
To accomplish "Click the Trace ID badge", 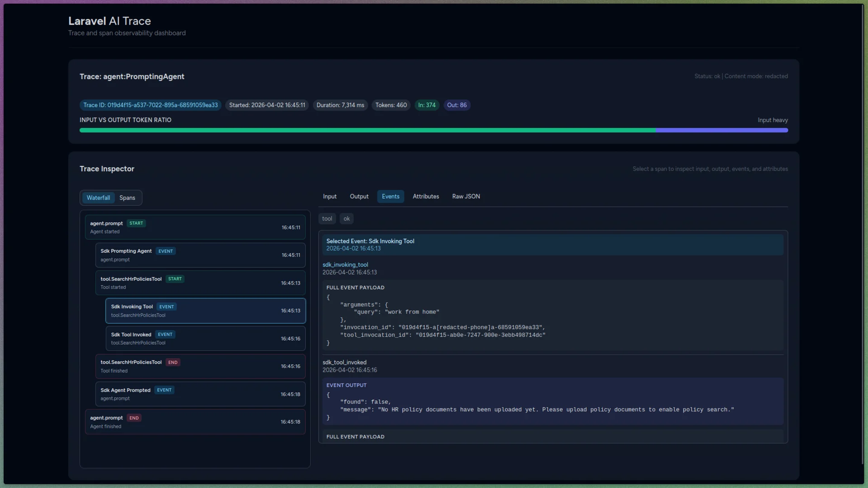I will click(x=150, y=105).
